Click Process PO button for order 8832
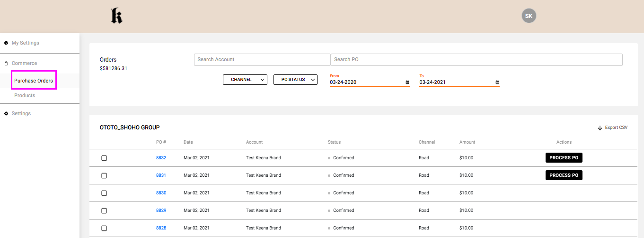644x238 pixels. (564, 158)
